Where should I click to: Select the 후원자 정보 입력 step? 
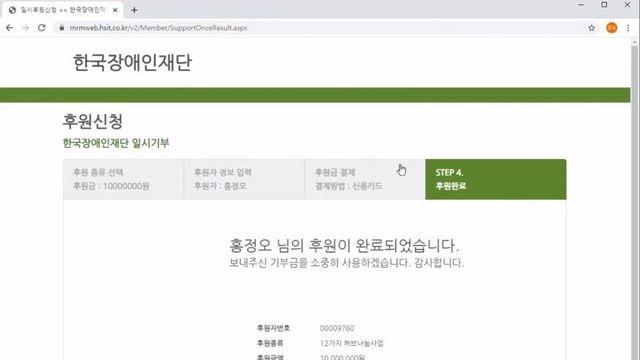(244, 179)
